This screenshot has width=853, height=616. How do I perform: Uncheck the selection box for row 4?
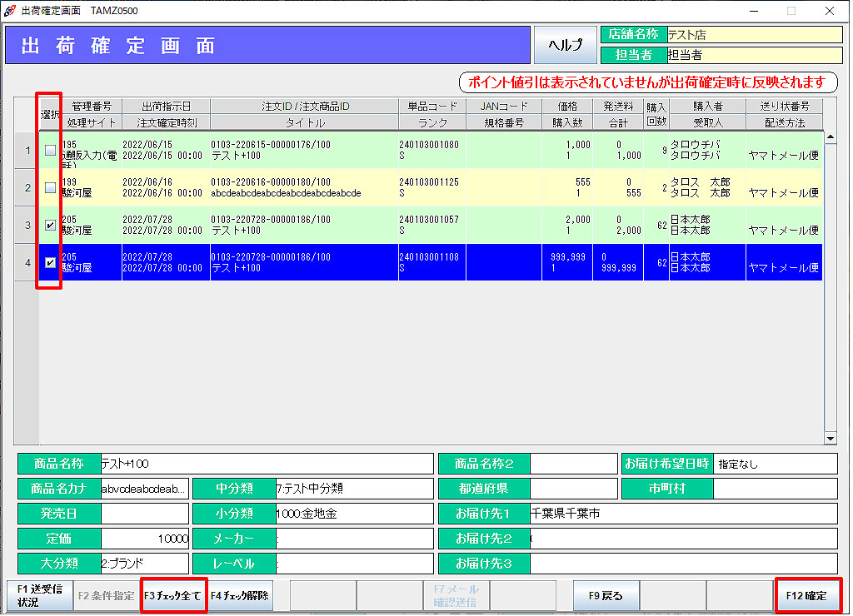point(51,262)
